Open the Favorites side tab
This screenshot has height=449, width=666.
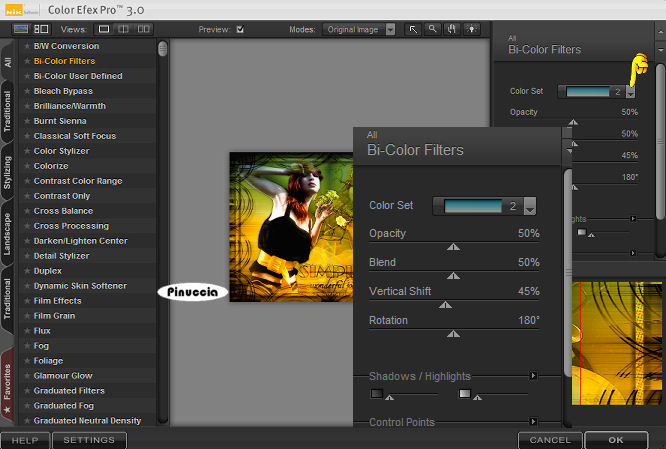point(8,386)
